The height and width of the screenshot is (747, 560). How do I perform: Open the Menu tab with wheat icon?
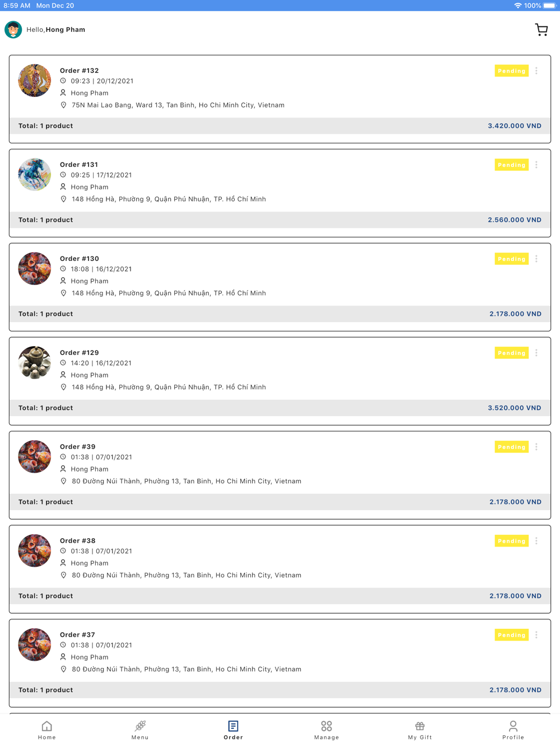pyautogui.click(x=140, y=730)
